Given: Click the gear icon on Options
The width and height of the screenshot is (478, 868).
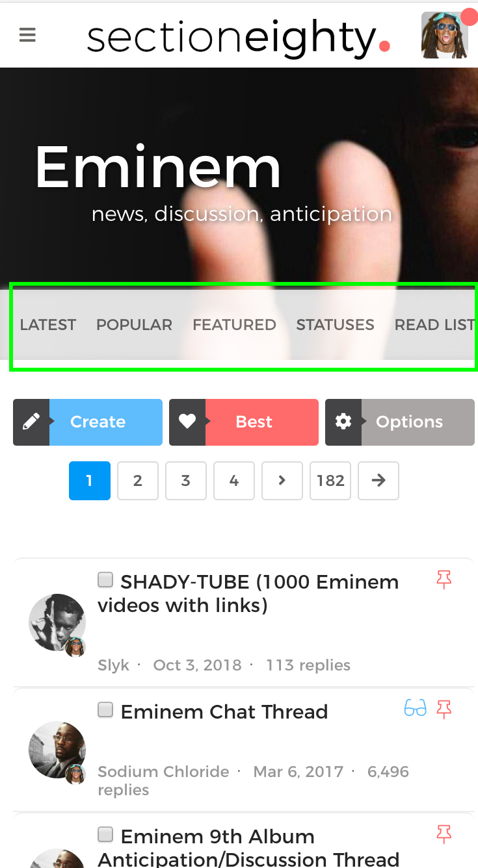Looking at the screenshot, I should click(343, 422).
